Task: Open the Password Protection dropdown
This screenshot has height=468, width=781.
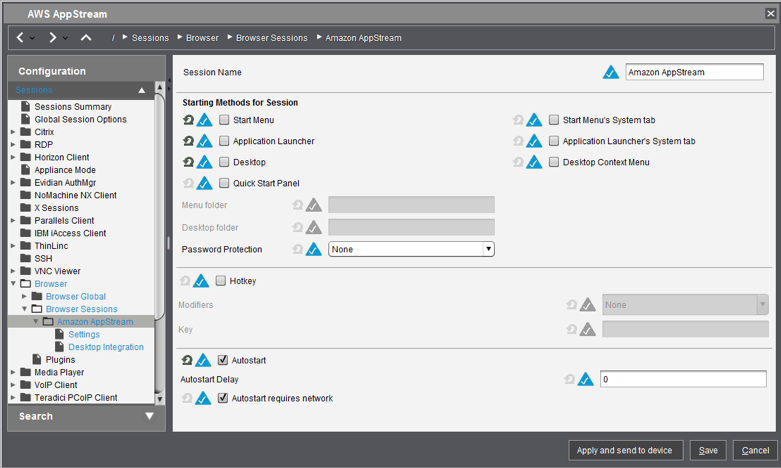Action: (488, 249)
